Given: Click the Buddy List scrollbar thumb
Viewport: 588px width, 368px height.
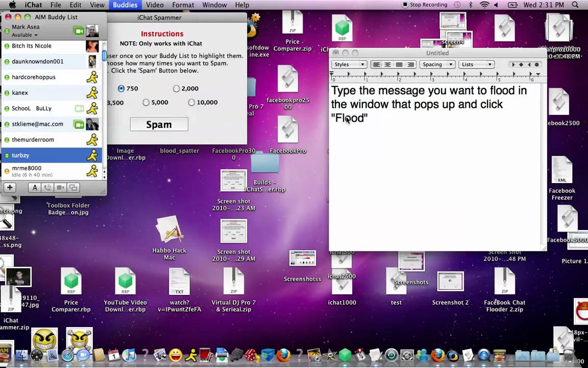Looking at the screenshot, I should 104,55.
